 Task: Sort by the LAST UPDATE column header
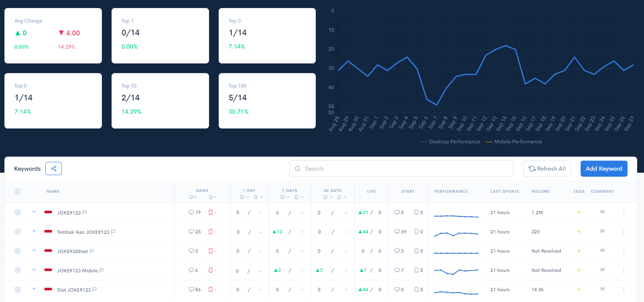pyautogui.click(x=505, y=192)
